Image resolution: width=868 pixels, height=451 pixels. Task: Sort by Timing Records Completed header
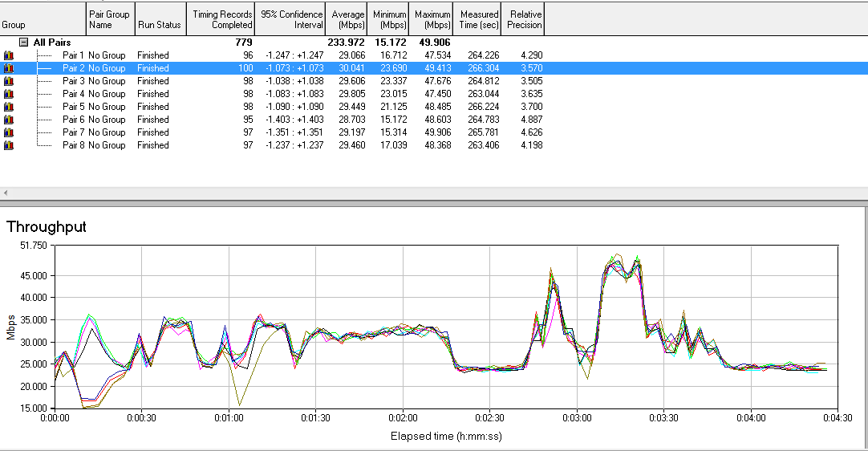click(x=221, y=19)
